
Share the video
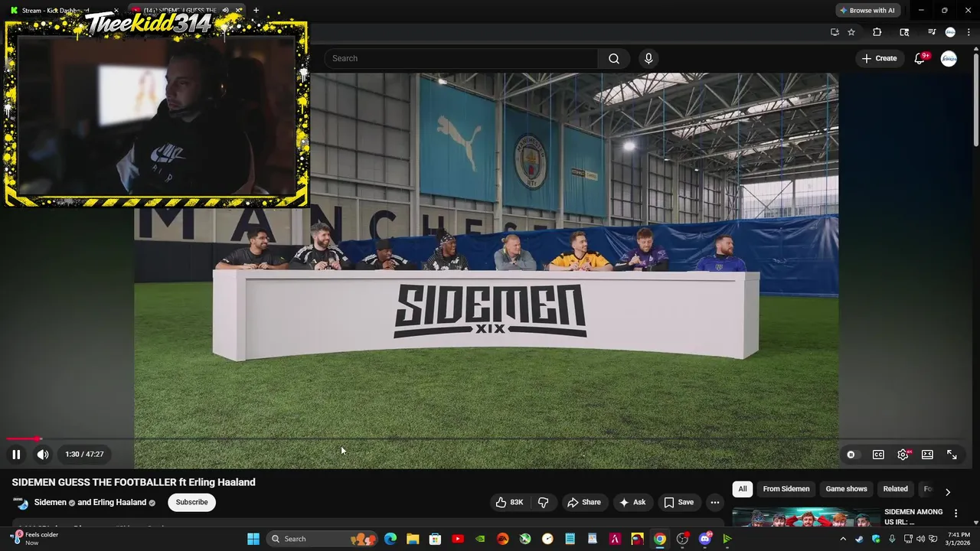[x=583, y=502]
